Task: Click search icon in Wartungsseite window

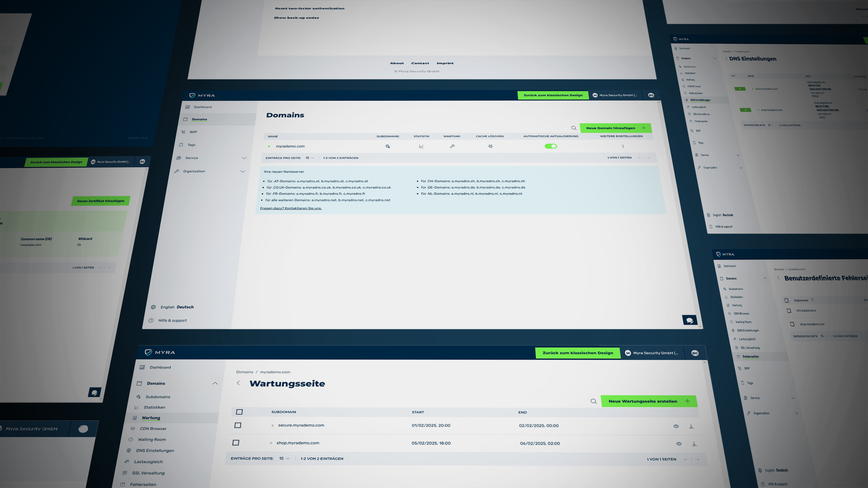Action: [x=594, y=401]
